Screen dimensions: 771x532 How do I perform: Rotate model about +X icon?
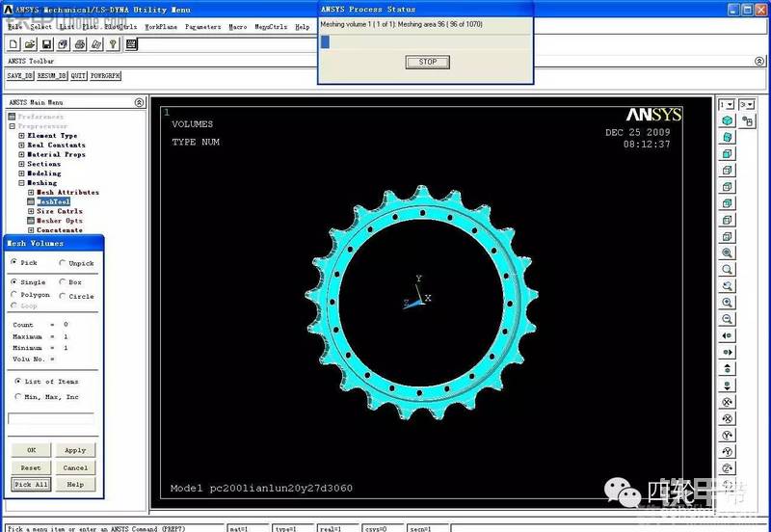click(728, 402)
